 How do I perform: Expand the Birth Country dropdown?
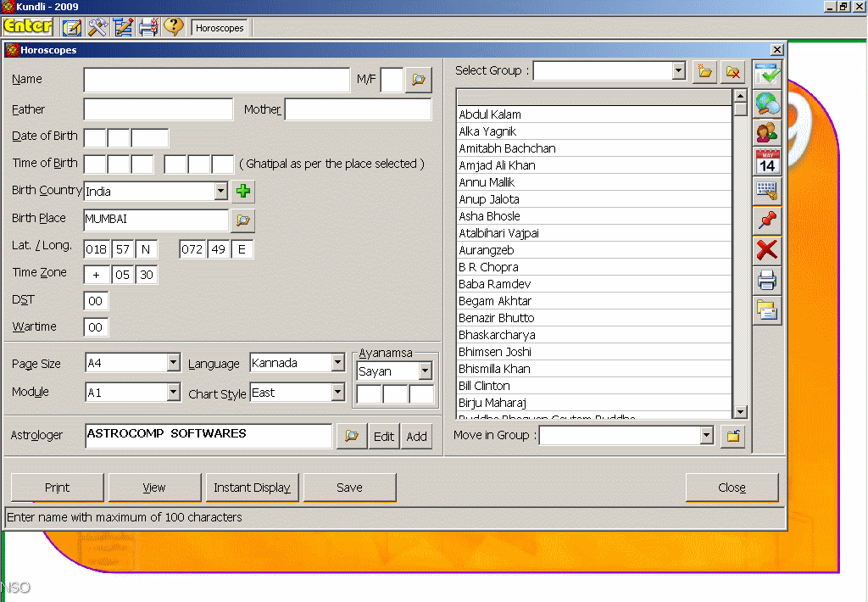click(x=221, y=192)
